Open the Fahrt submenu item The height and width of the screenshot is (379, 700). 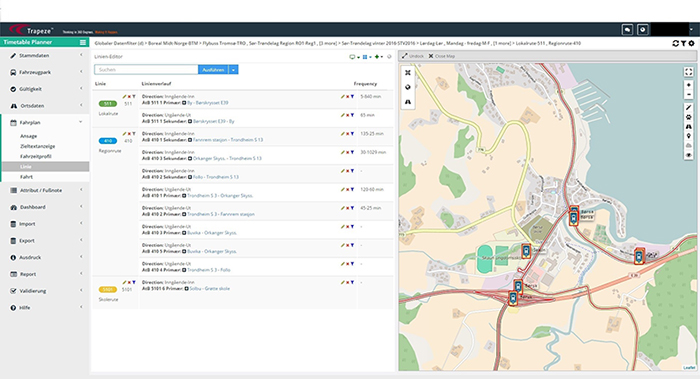click(x=26, y=177)
